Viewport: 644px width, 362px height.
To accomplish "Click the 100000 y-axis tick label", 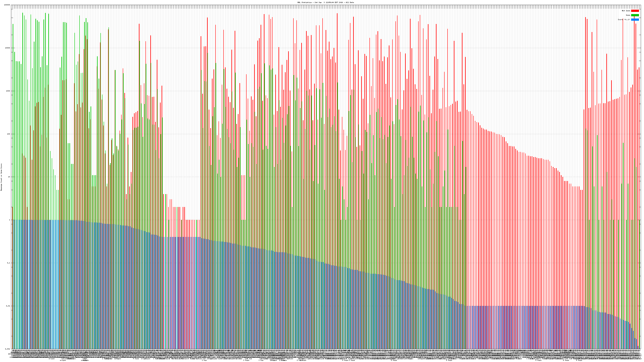I will point(7,5).
